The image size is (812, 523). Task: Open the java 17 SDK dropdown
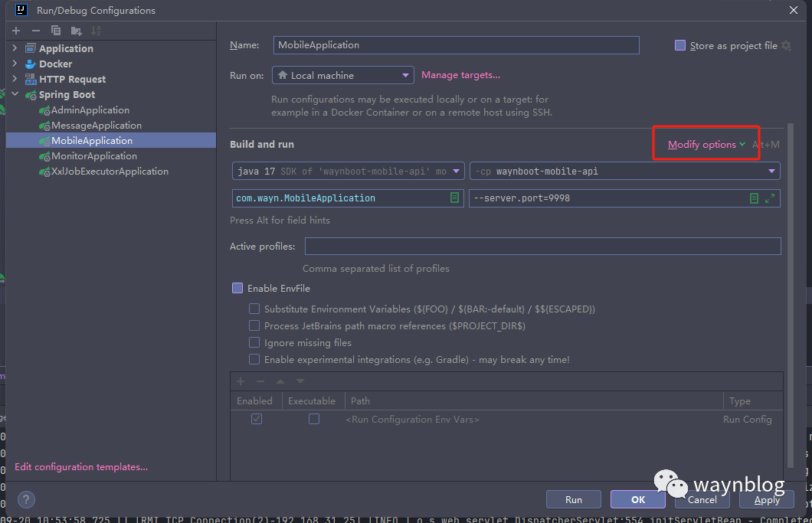point(348,171)
